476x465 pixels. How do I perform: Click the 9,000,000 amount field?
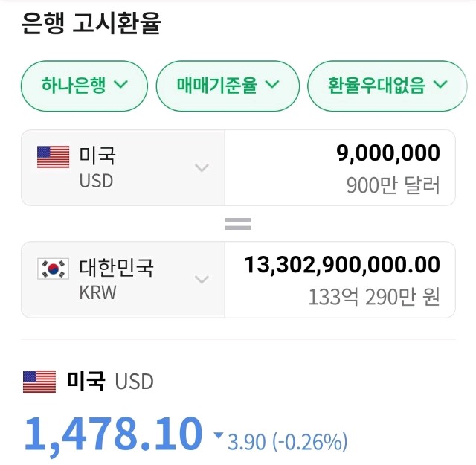[388, 154]
